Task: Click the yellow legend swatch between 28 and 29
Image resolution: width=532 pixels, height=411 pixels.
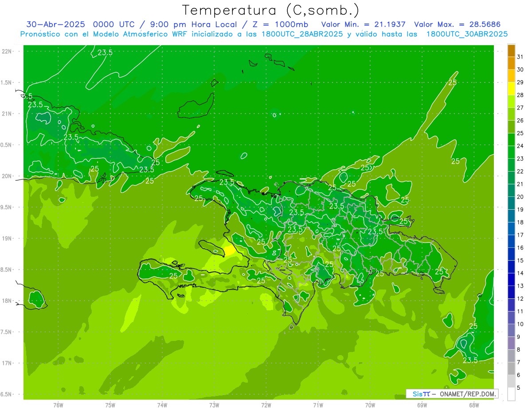Action: pyautogui.click(x=511, y=89)
